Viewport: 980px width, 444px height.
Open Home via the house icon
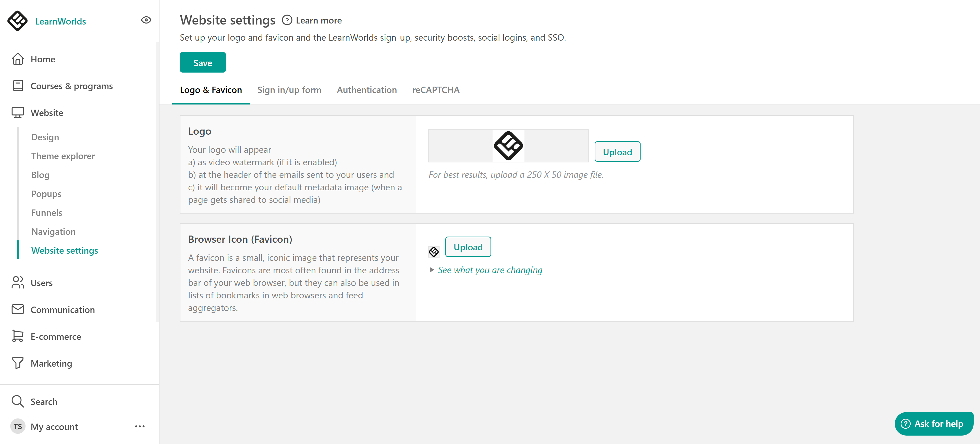coord(18,59)
